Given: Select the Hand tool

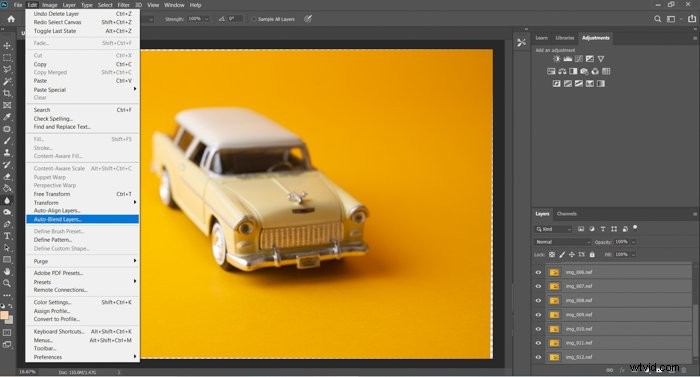Looking at the screenshot, I should point(7,272).
